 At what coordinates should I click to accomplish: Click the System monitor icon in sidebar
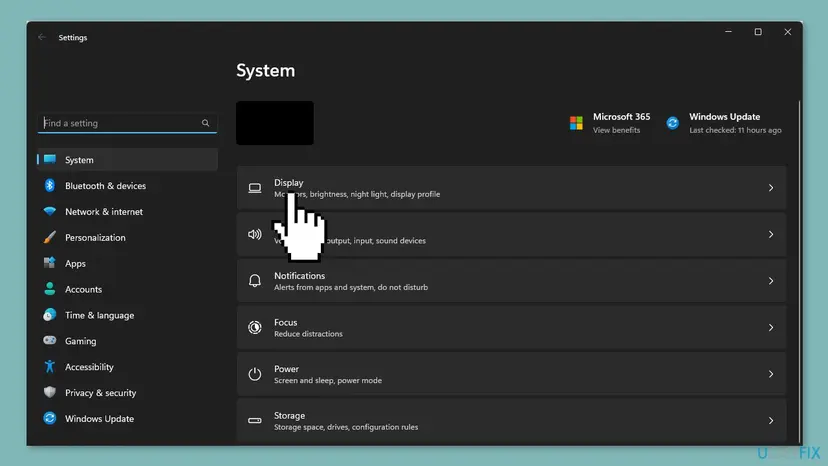click(x=50, y=159)
